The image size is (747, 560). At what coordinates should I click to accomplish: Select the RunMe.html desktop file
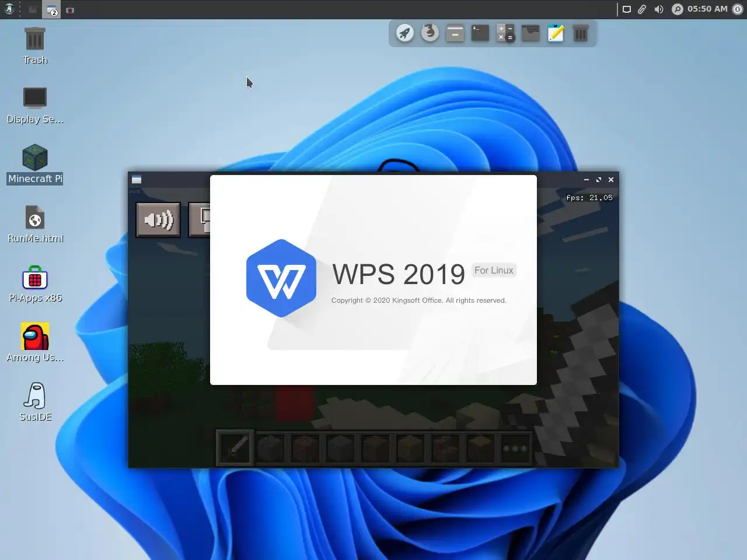click(35, 224)
